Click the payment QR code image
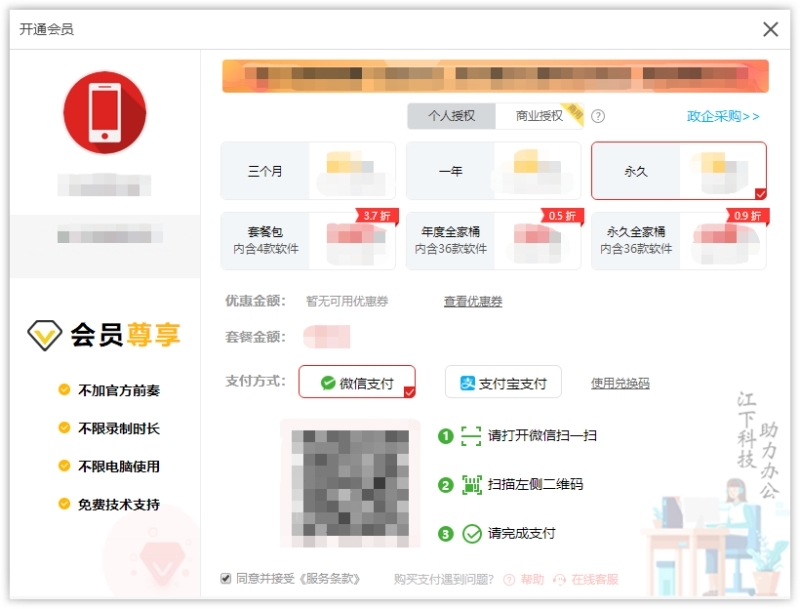 tap(350, 483)
